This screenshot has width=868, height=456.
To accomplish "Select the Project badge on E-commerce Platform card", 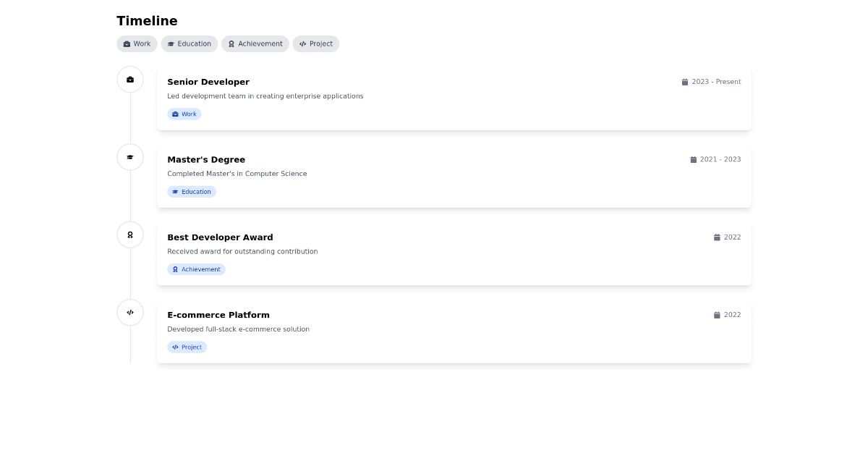I will point(187,347).
